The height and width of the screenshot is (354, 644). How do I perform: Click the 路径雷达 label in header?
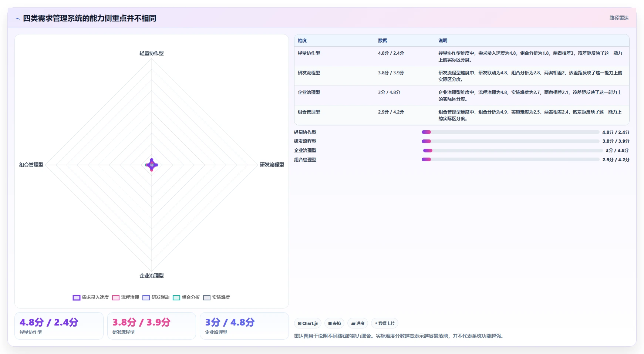(619, 18)
